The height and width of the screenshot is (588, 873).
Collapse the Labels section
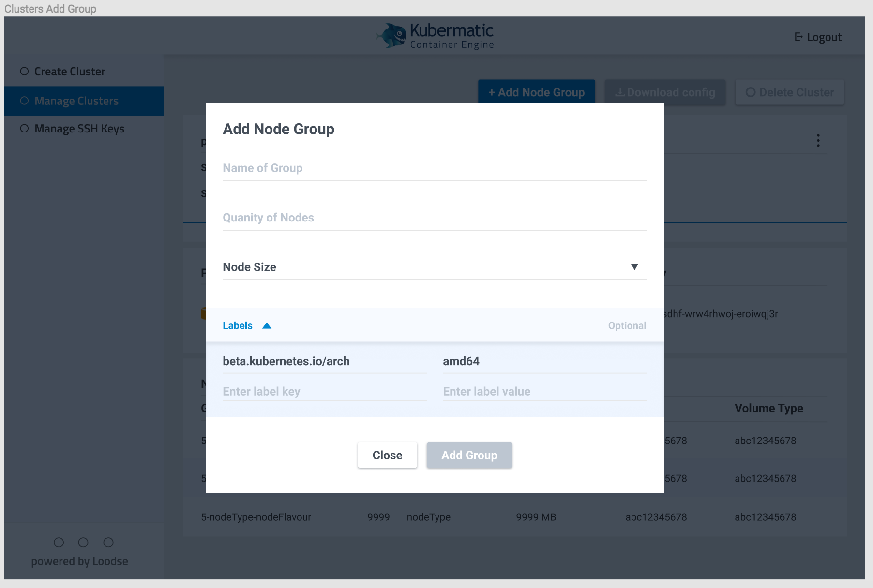[247, 325]
